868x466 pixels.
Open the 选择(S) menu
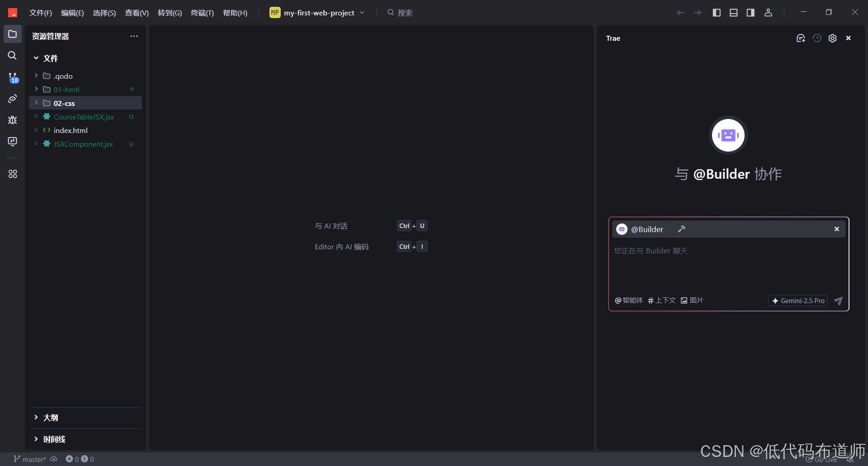coord(104,13)
